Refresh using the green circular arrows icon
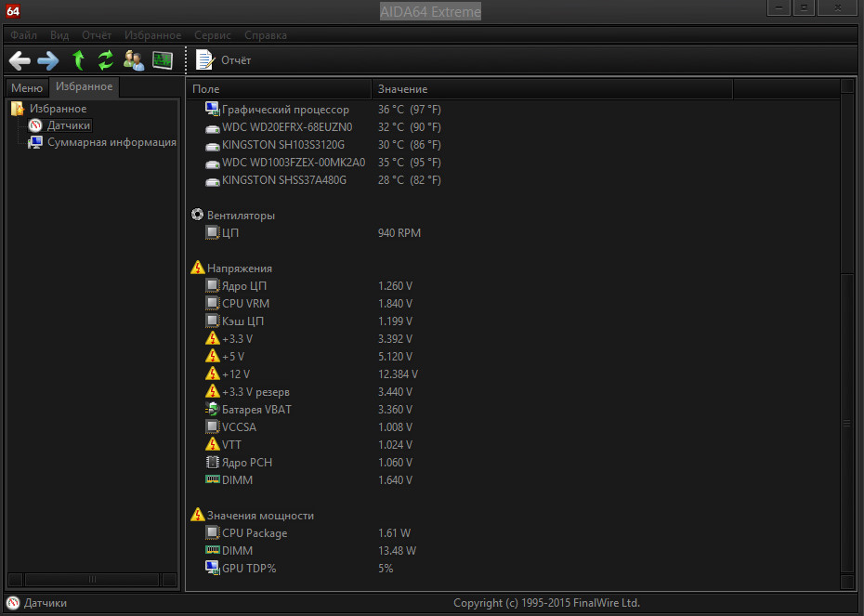Screen dimensions: 864x616 pyautogui.click(x=106, y=60)
